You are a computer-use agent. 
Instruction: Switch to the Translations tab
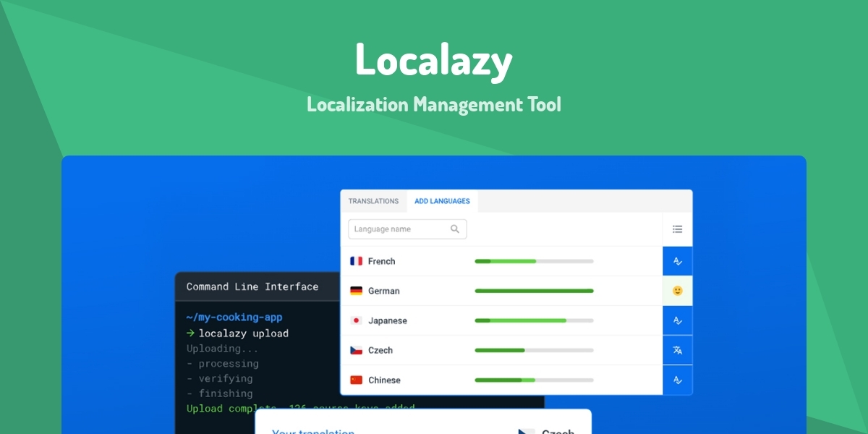click(x=373, y=201)
